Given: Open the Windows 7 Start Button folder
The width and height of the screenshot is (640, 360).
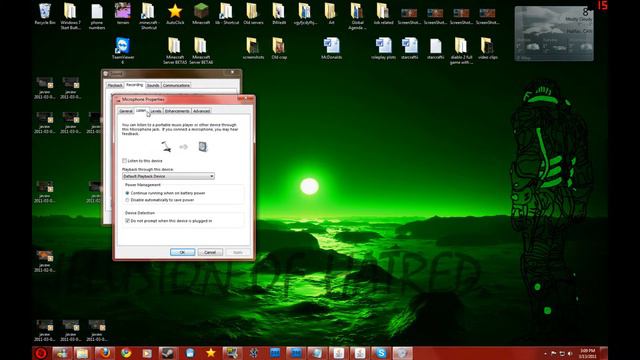Looking at the screenshot, I should 70,16.
